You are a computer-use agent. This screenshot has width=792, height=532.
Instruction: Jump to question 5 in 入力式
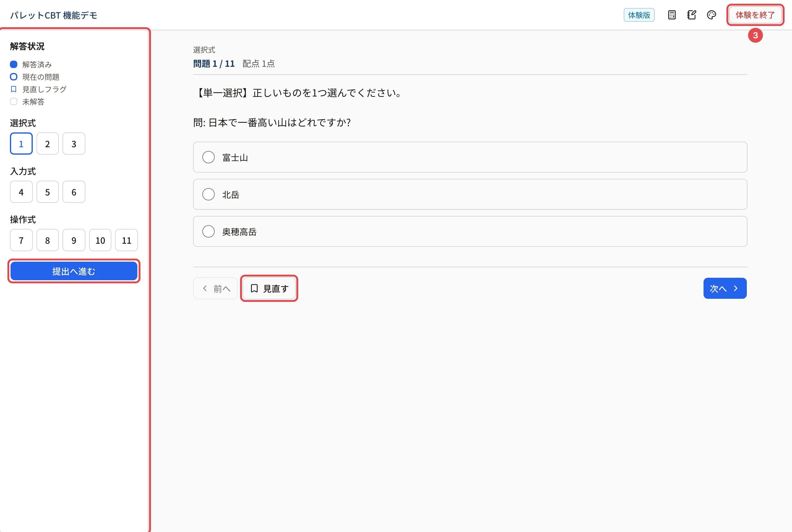(x=48, y=192)
